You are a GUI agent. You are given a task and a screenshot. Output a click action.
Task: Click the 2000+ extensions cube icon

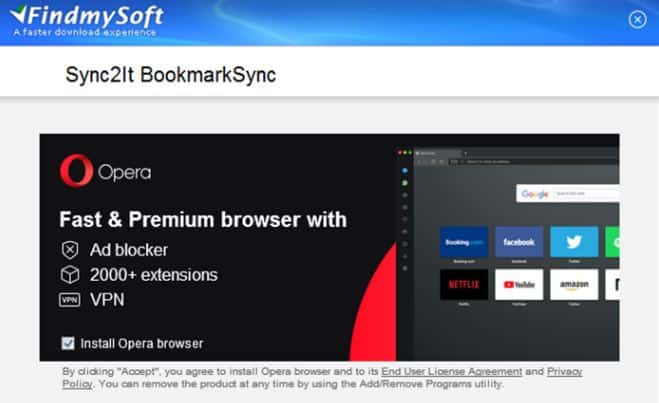[70, 275]
